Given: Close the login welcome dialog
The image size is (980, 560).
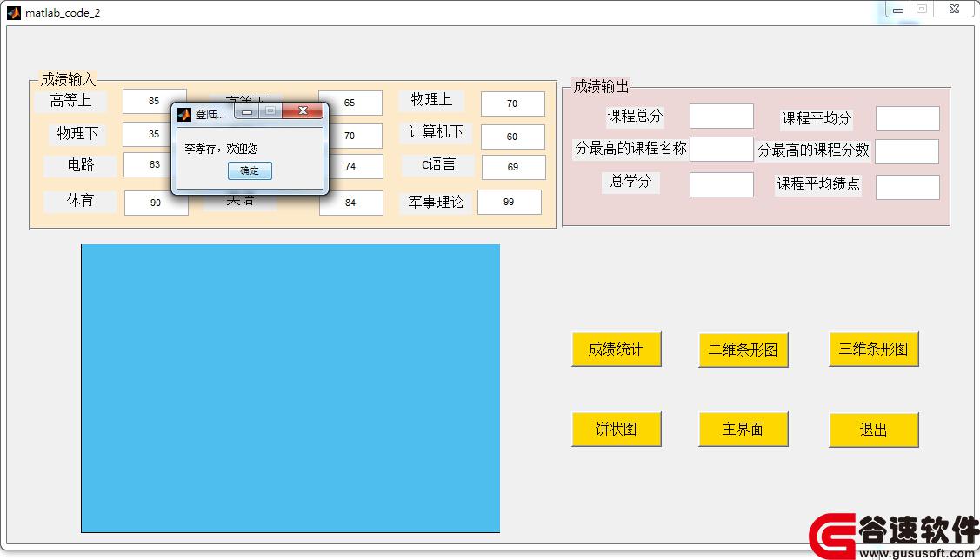Looking at the screenshot, I should [303, 110].
